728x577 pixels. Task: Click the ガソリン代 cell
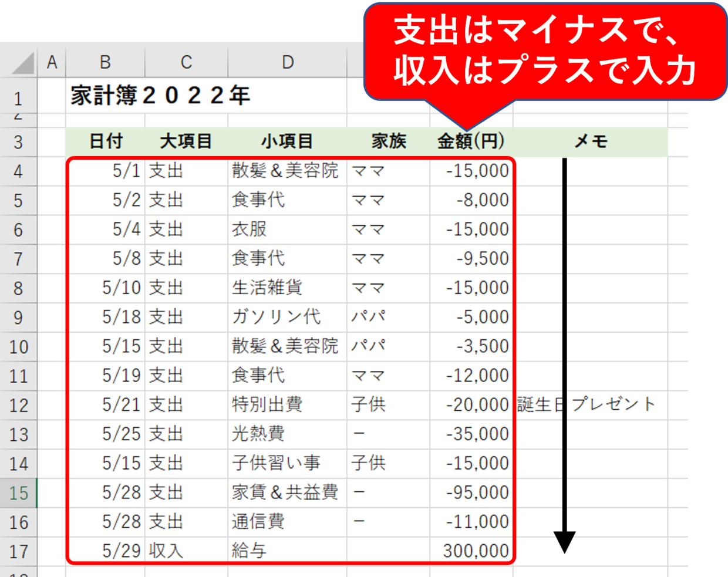click(x=287, y=318)
